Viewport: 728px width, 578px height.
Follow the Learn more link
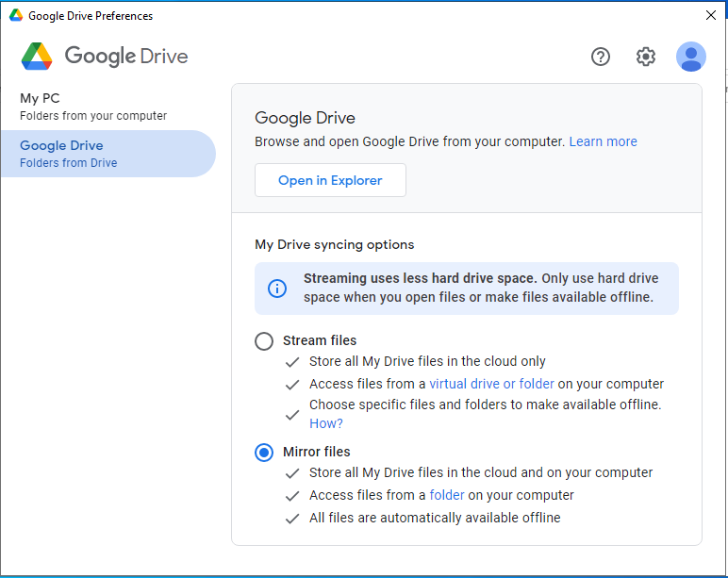(603, 141)
